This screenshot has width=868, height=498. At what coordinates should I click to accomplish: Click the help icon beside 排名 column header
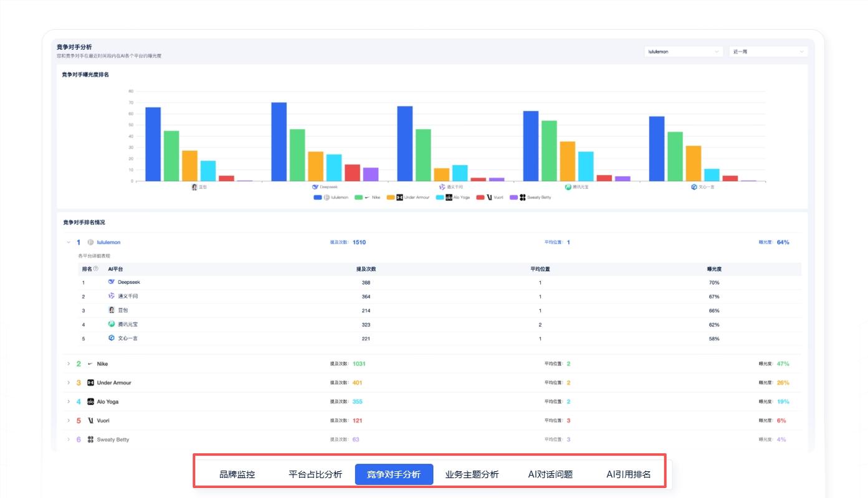(x=95, y=269)
